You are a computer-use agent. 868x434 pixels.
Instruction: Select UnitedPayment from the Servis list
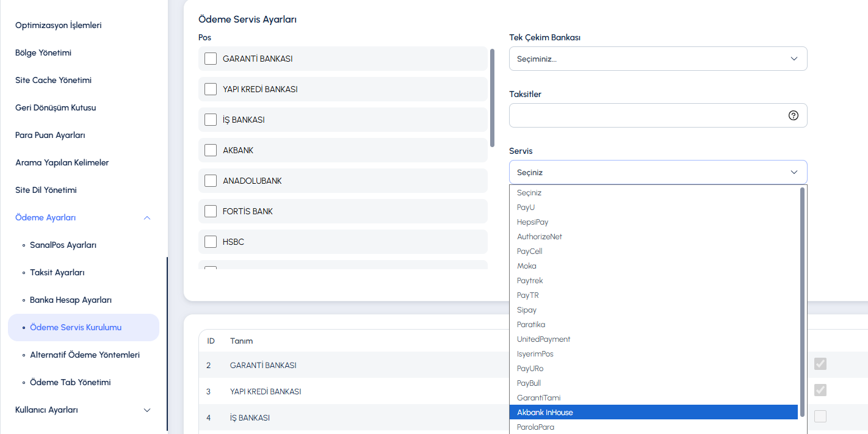click(654, 339)
